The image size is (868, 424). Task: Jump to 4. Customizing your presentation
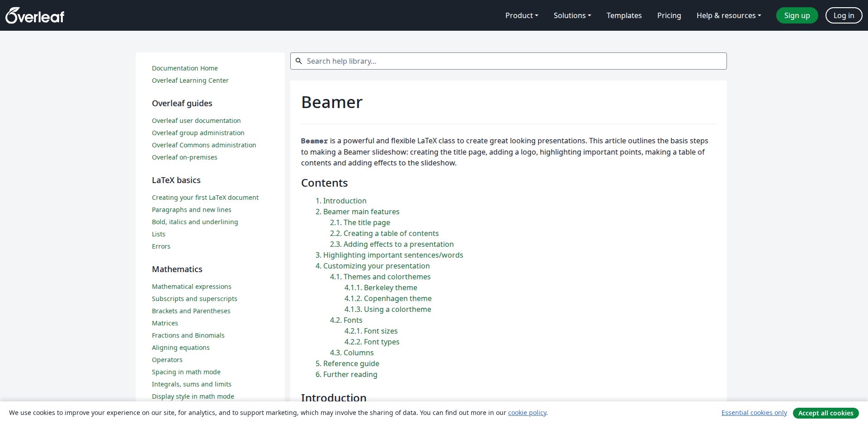373,266
